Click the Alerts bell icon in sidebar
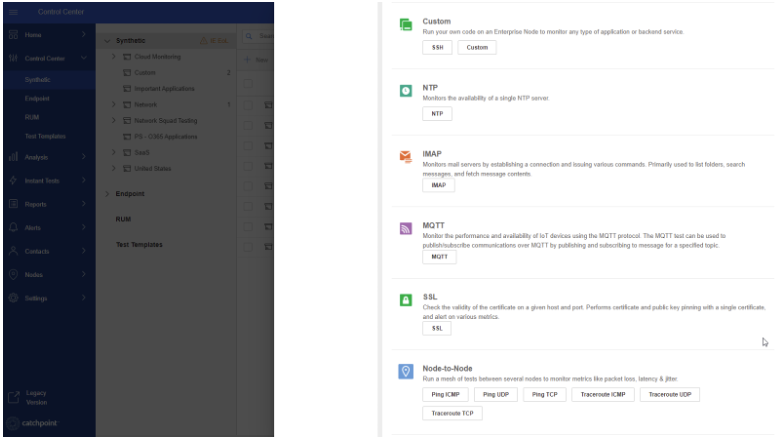This screenshot has height=439, width=780. (x=14, y=227)
